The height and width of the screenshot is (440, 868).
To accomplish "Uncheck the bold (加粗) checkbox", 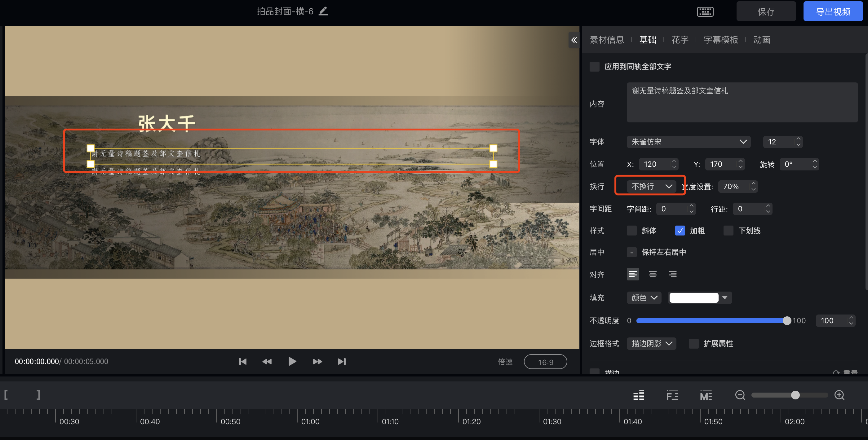I will tap(680, 231).
